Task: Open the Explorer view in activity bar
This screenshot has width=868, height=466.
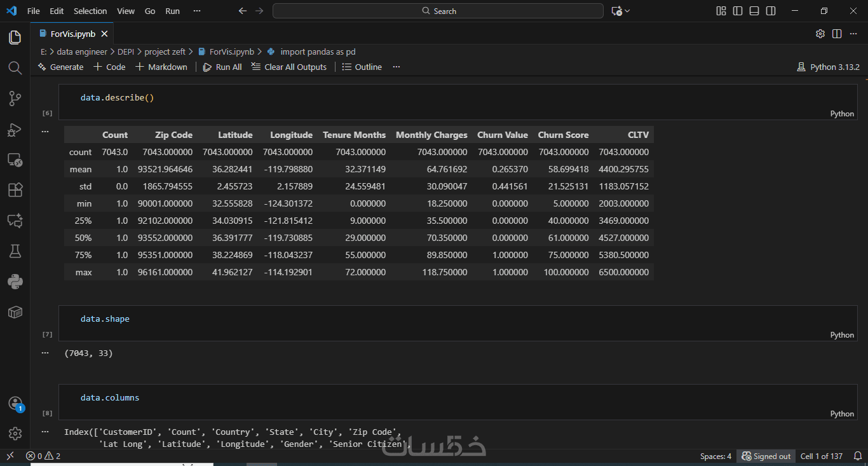Action: (15, 38)
